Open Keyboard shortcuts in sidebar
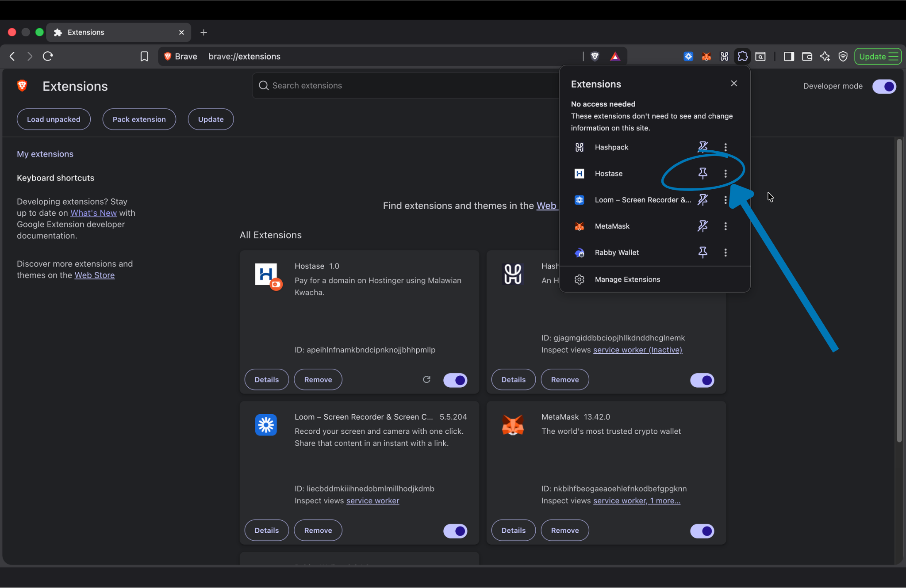This screenshot has height=588, width=906. [55, 178]
